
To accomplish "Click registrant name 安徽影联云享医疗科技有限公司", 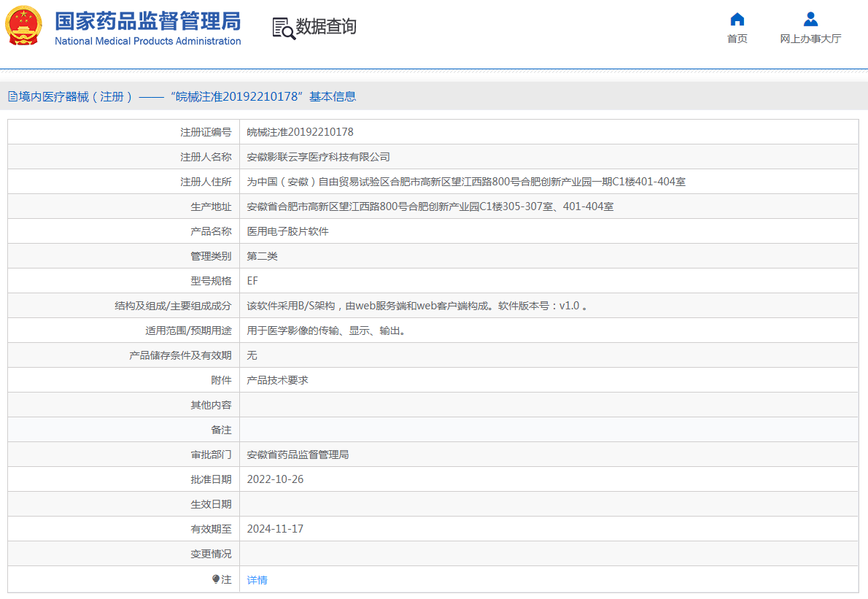I will pyautogui.click(x=318, y=157).
